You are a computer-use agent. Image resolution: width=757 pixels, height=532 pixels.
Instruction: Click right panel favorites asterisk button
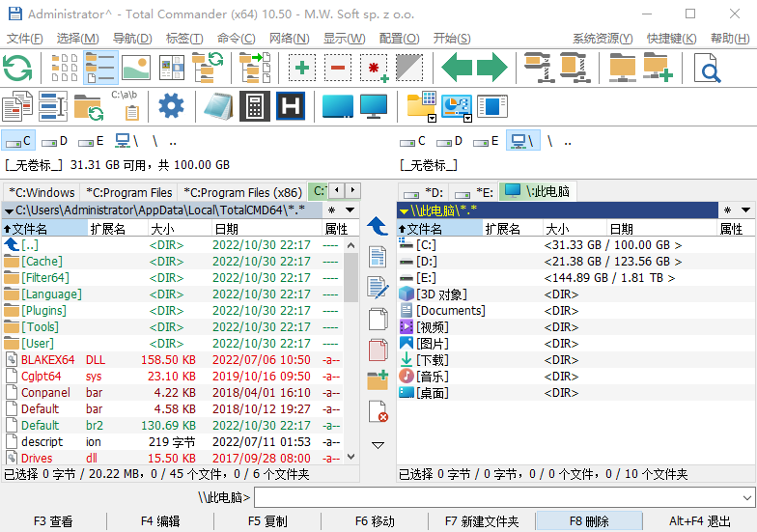click(728, 210)
